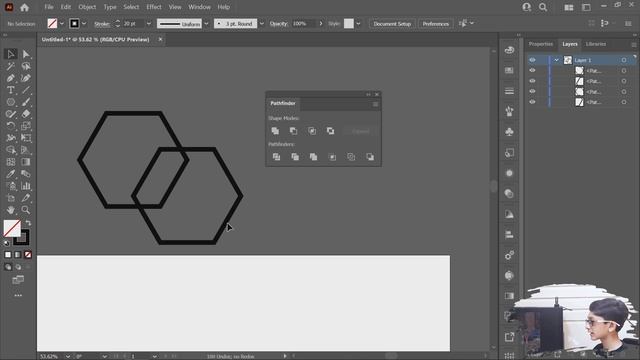Click Minus Back in Pathfinders row
Screen dimensions: 640x360
pyautogui.click(x=370, y=157)
